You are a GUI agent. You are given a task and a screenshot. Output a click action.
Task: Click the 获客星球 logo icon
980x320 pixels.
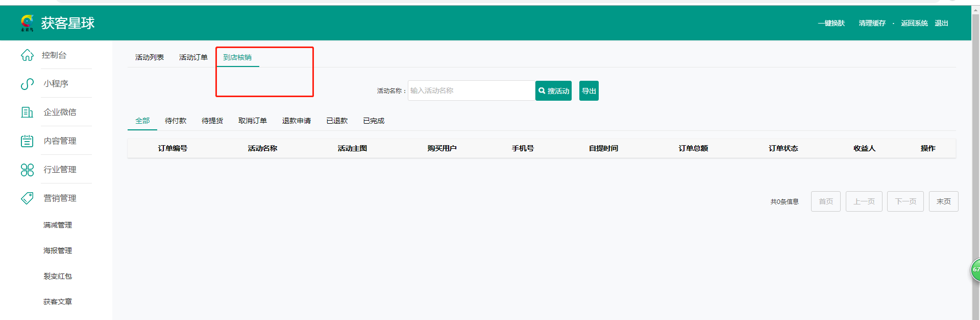[x=27, y=23]
